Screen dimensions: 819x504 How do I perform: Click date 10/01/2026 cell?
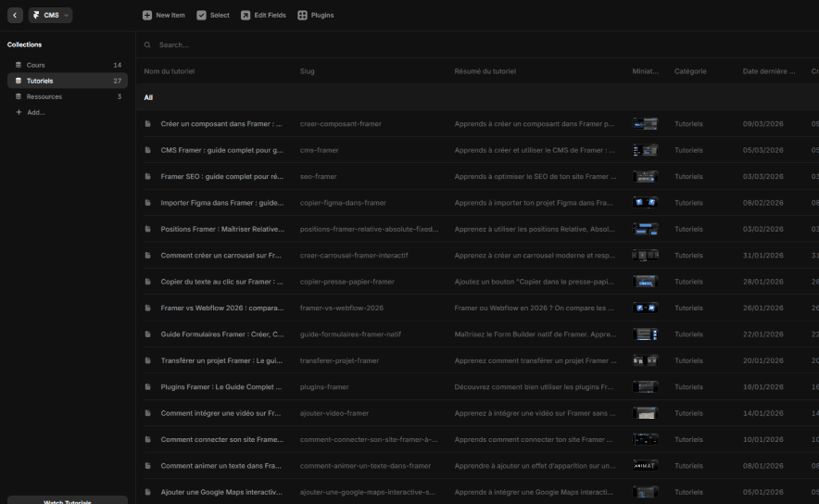coord(763,439)
